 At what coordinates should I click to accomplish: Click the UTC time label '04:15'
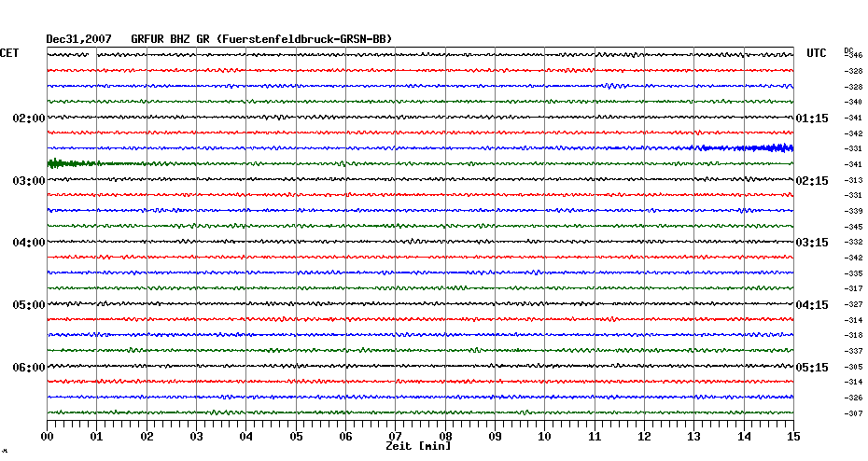(812, 305)
